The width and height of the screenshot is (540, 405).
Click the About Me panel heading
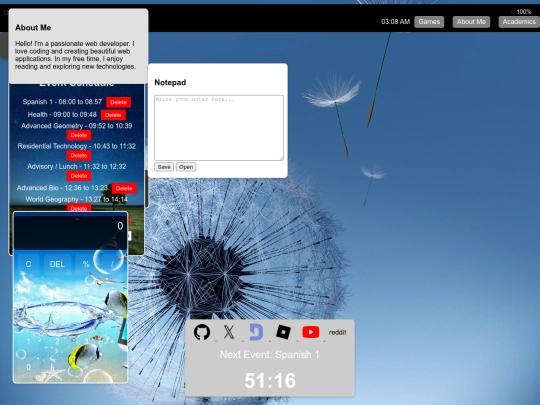(x=33, y=28)
